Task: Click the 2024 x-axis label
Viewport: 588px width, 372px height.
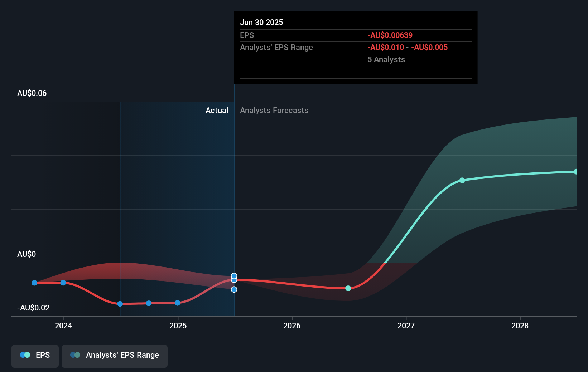Action: 63,325
